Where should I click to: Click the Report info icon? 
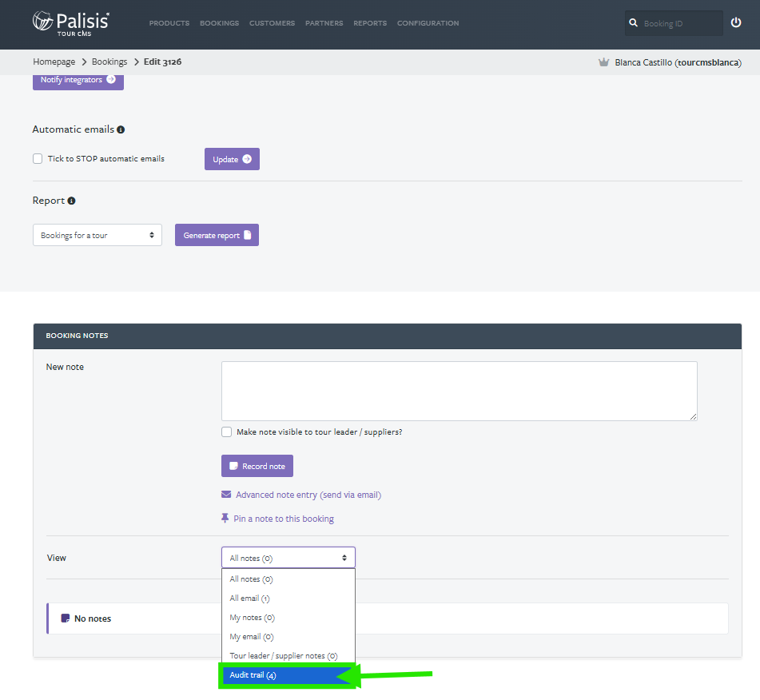pos(71,201)
